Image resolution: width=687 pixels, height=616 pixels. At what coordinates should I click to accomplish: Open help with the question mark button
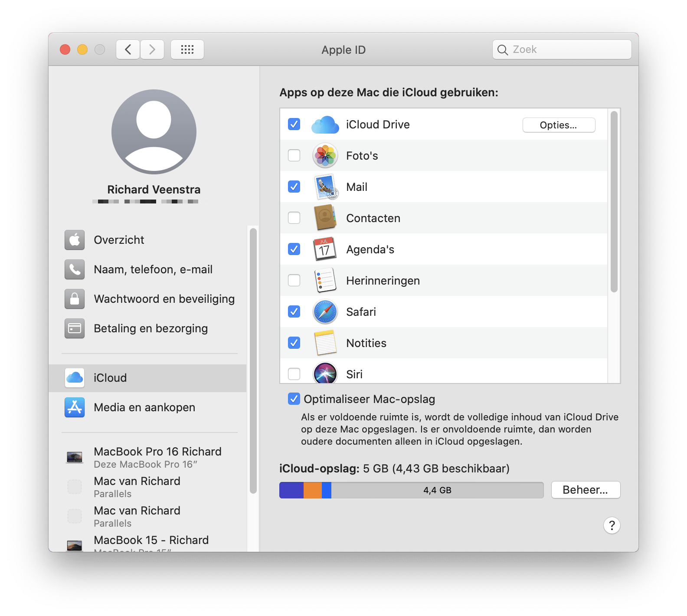tap(612, 525)
